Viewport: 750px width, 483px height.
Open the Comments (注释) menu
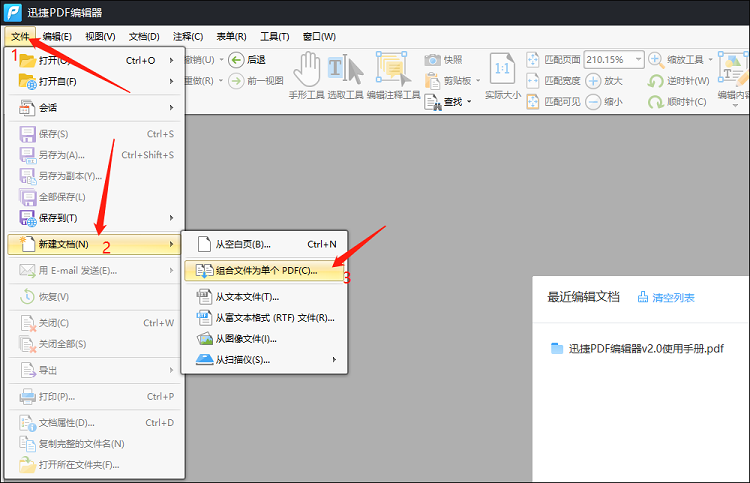pos(188,36)
